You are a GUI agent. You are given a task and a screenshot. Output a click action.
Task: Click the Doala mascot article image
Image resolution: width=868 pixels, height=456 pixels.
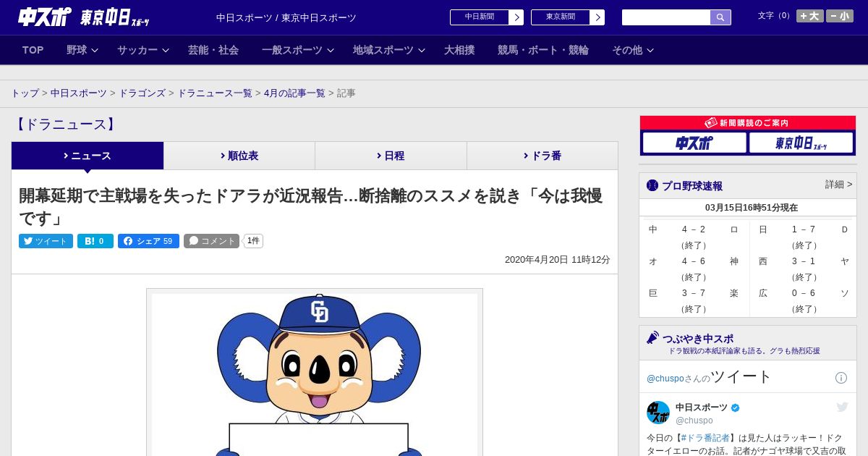pyautogui.click(x=315, y=372)
